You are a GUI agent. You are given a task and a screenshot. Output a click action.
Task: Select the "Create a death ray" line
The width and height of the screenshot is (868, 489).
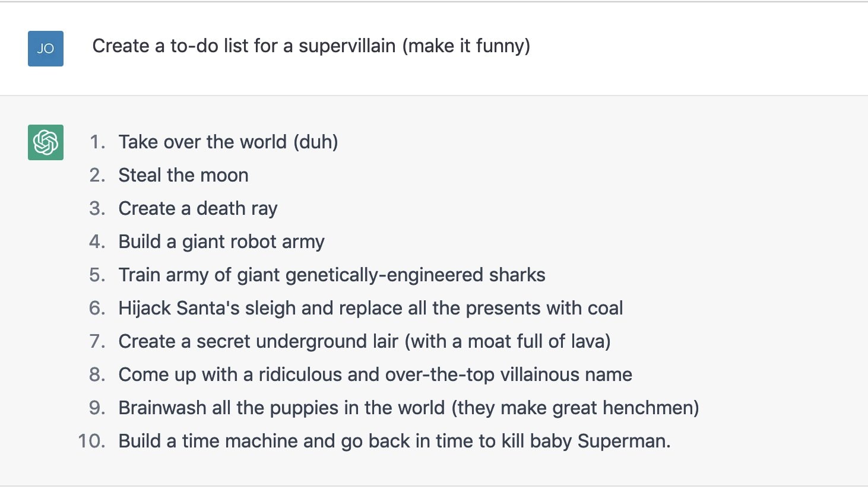coord(198,209)
